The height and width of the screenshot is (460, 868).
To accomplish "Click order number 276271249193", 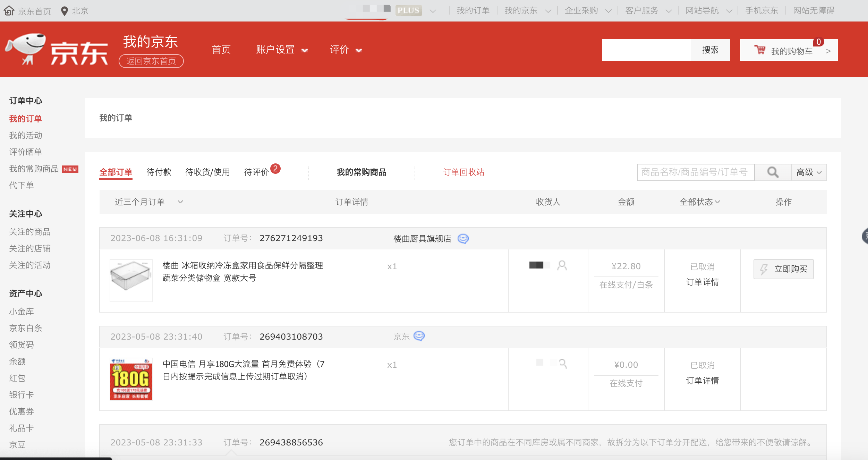I will click(291, 238).
